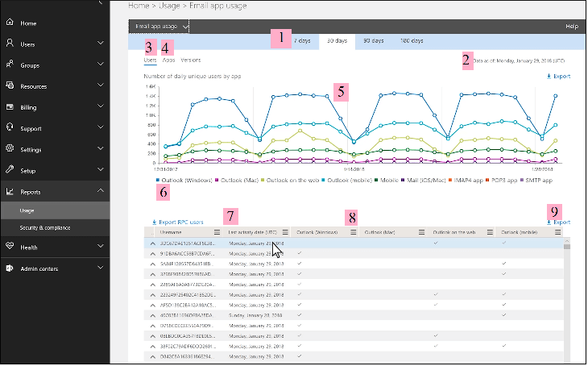Click the Reports chart icon
The height and width of the screenshot is (366, 588).
pyautogui.click(x=10, y=191)
